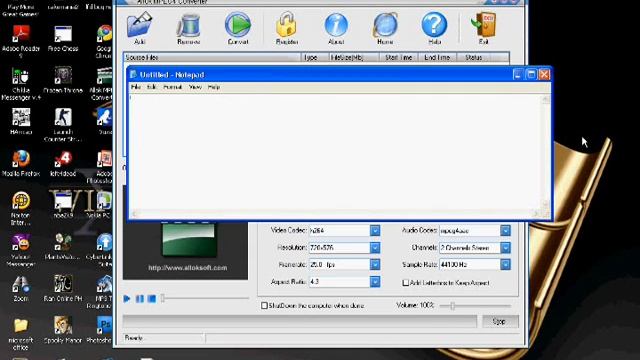Open Notepad Format menu
The image size is (640, 360).
(x=172, y=87)
